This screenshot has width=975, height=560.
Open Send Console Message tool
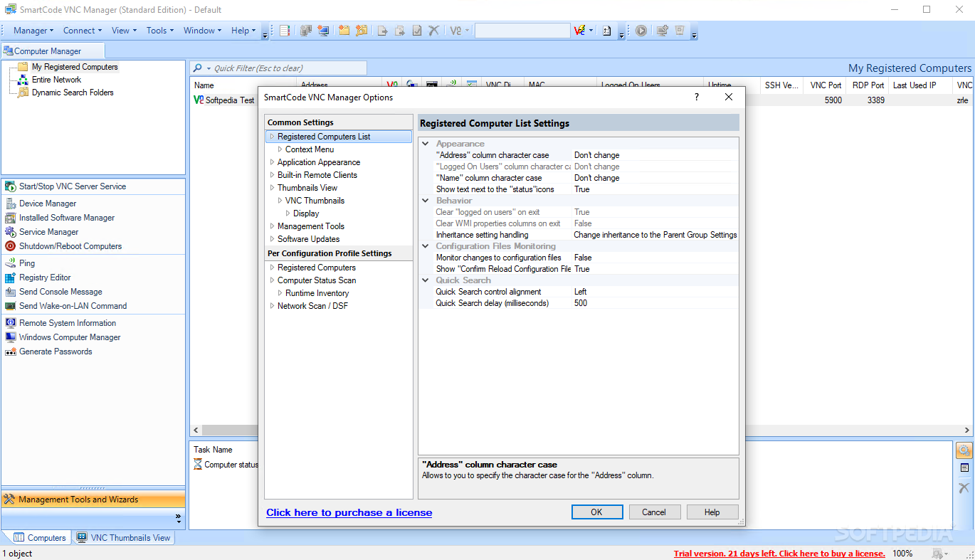pyautogui.click(x=53, y=292)
